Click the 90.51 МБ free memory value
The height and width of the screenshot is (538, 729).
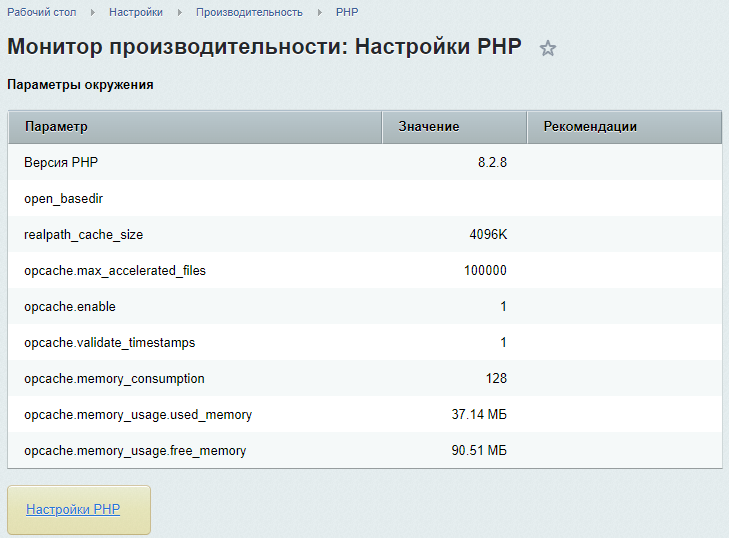(x=479, y=451)
